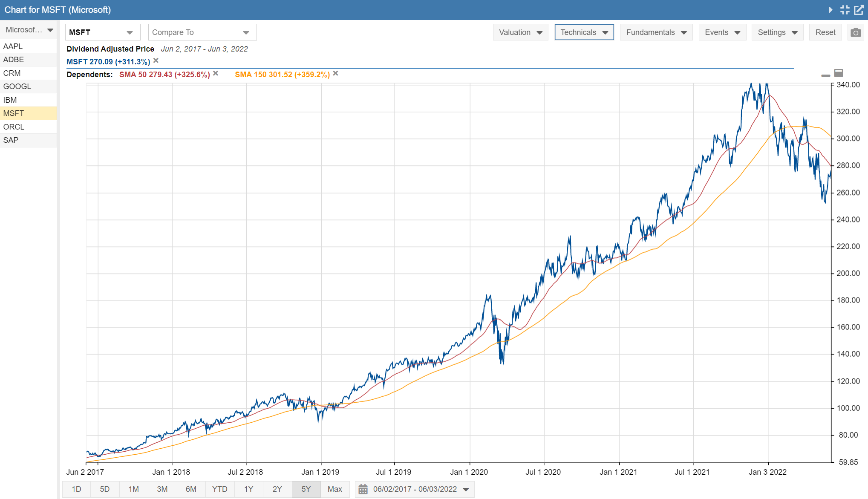Remove the SMA 50 indicator

tap(216, 73)
